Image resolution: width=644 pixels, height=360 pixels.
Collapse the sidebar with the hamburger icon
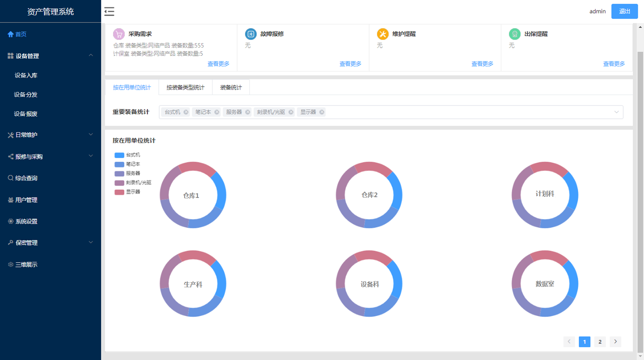pos(109,11)
